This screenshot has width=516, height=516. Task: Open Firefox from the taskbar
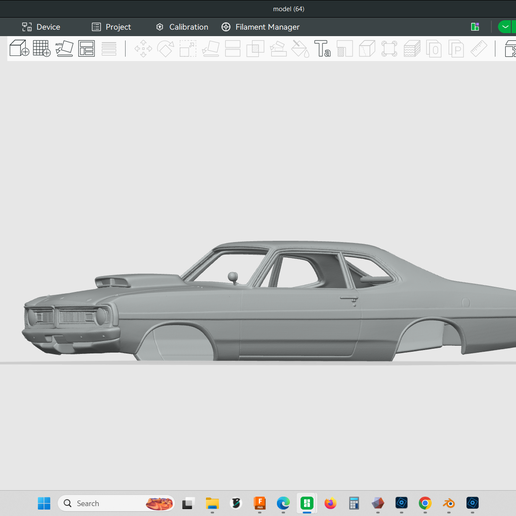tap(331, 503)
